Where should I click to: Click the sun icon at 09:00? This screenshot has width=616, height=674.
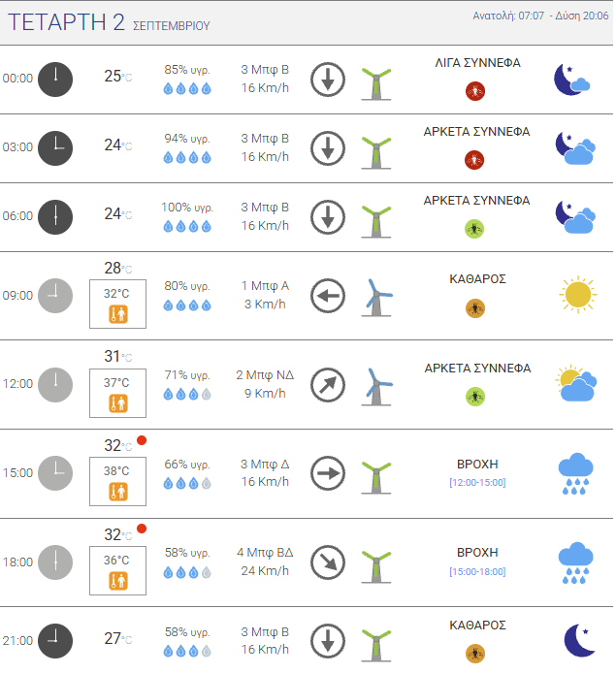pos(578,295)
